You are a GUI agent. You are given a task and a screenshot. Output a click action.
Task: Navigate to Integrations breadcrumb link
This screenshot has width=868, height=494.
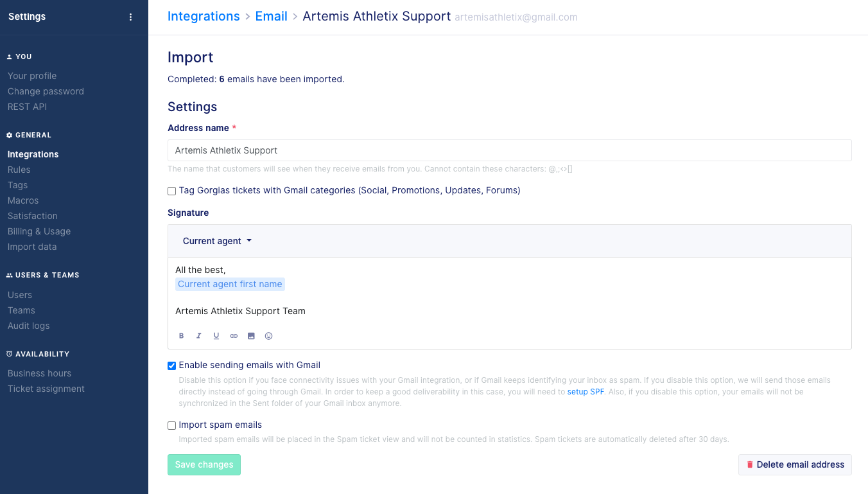(x=204, y=17)
